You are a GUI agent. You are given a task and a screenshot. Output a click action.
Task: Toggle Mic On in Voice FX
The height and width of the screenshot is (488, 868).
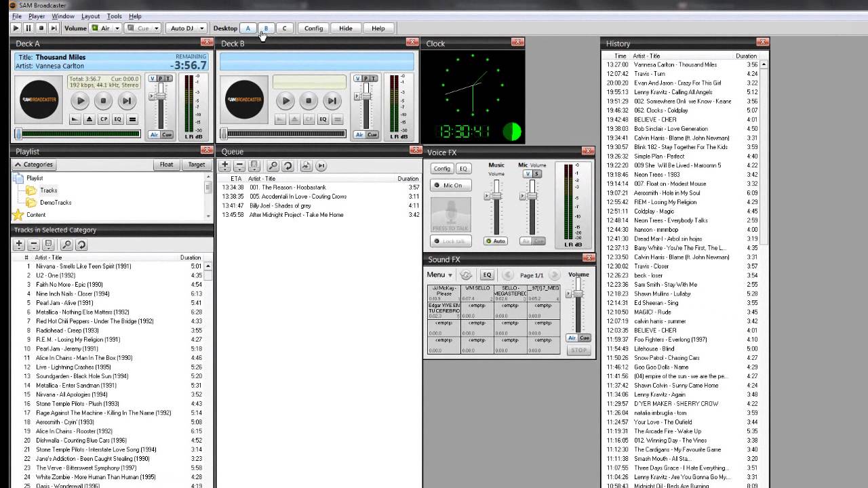coord(451,185)
